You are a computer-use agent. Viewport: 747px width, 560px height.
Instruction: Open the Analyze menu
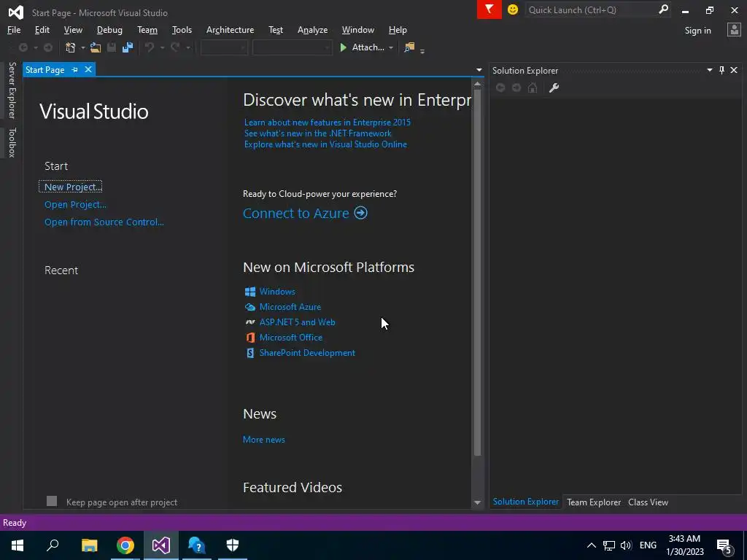(x=312, y=29)
